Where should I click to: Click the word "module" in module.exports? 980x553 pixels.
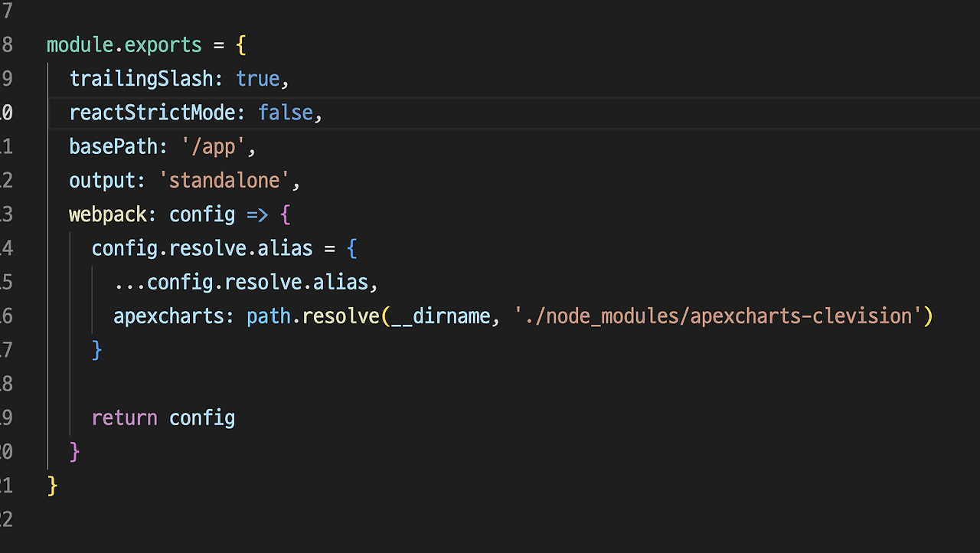(x=80, y=45)
